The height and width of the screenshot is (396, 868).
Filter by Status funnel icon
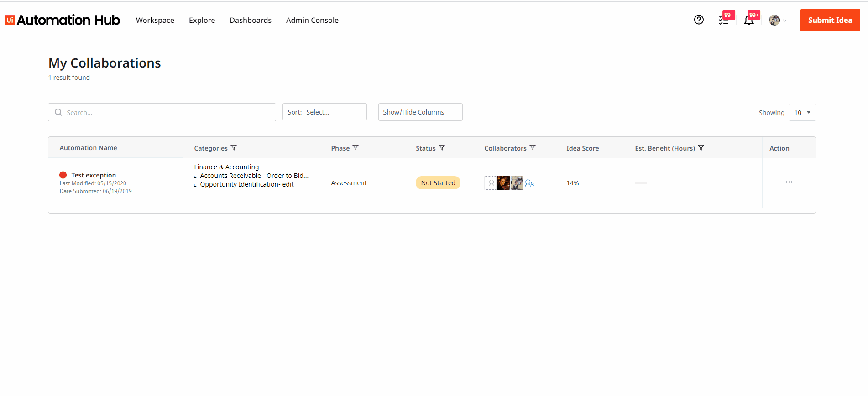(442, 148)
